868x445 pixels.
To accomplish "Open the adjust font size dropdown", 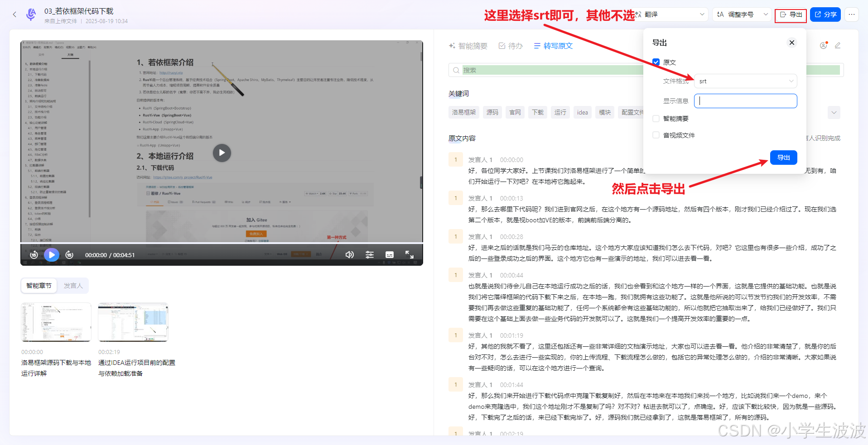I will point(742,14).
